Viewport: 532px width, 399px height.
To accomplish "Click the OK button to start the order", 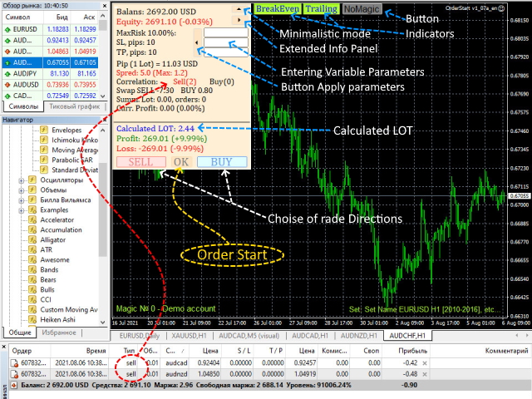I will pos(181,162).
